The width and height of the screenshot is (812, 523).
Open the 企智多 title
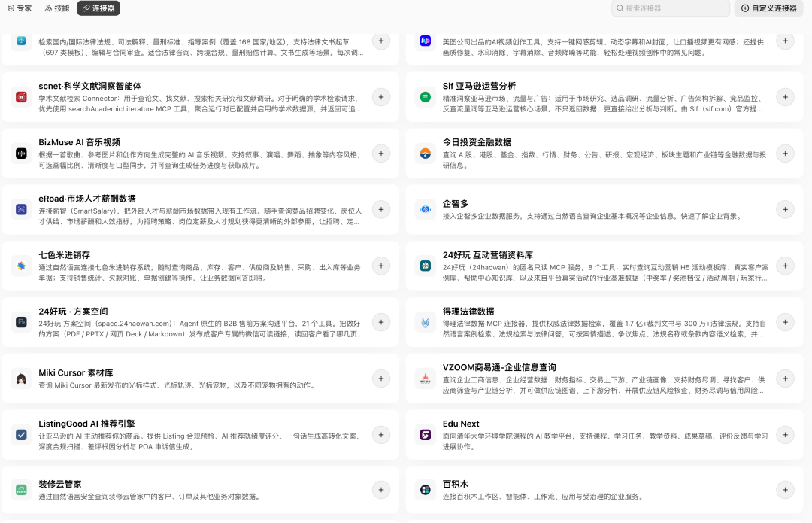(455, 204)
